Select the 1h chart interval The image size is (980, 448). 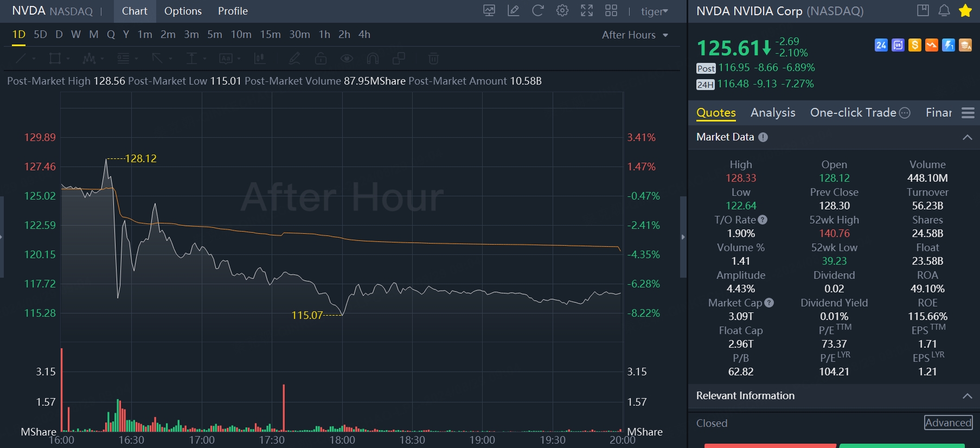324,35
